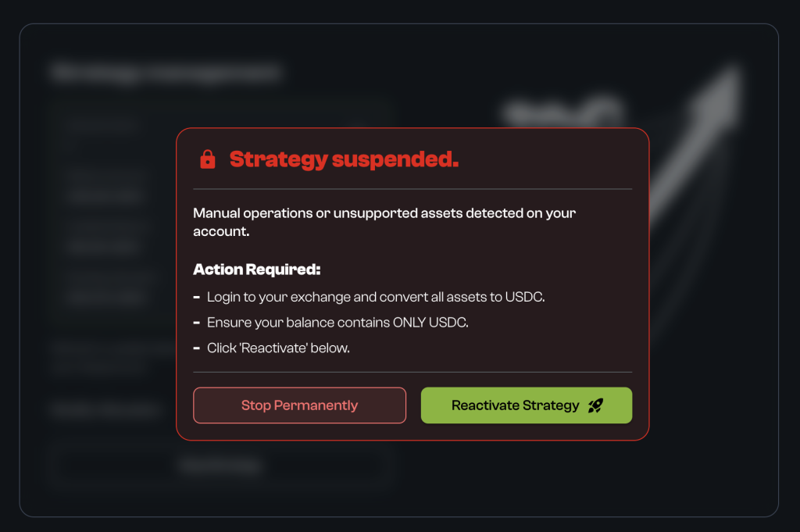Screen dimensions: 800x532
Task: Click the dash bullet before 'Ensure your balance'
Action: pyautogui.click(x=197, y=323)
